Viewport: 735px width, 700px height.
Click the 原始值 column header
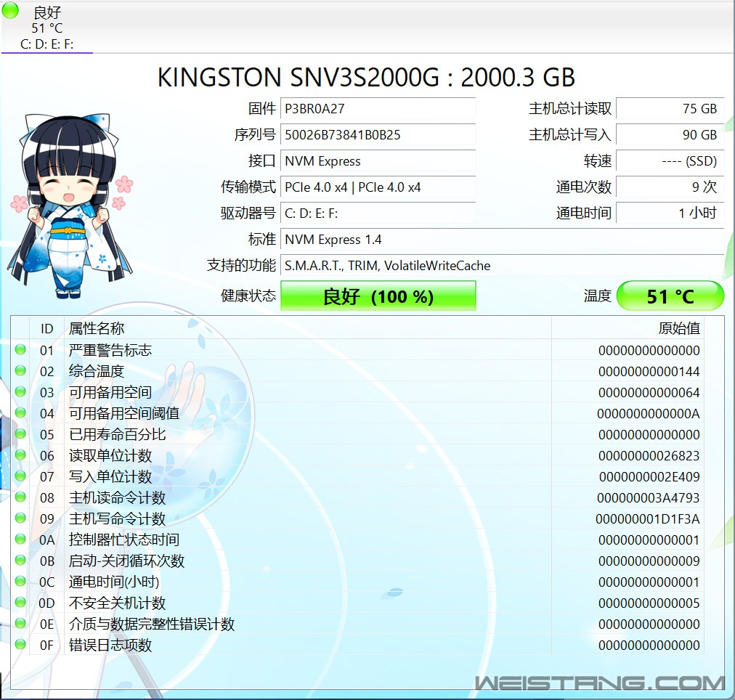[678, 328]
